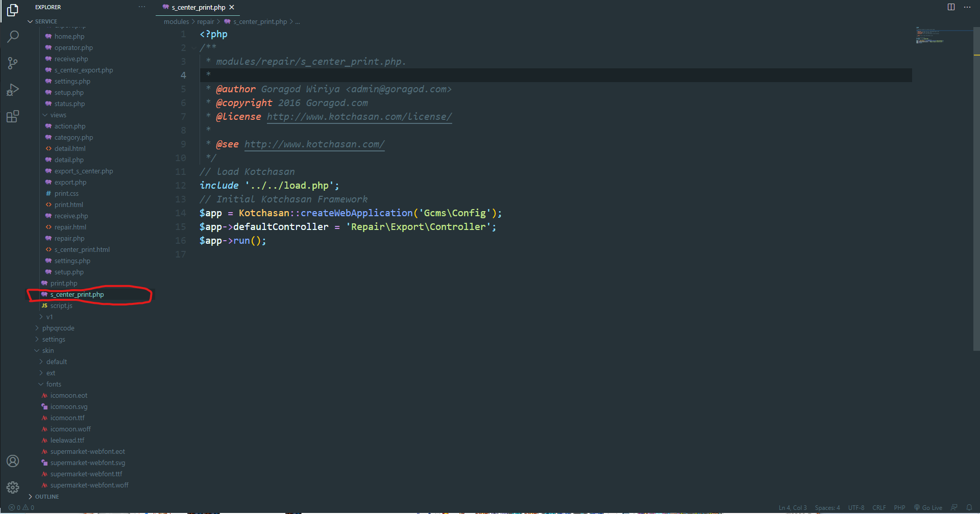The width and height of the screenshot is (980, 514).
Task: Click the notifications bell in status bar
Action: click(969, 508)
